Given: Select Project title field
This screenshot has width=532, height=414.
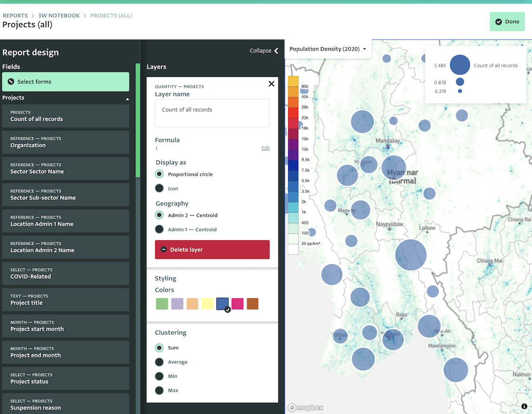Looking at the screenshot, I should (x=66, y=300).
